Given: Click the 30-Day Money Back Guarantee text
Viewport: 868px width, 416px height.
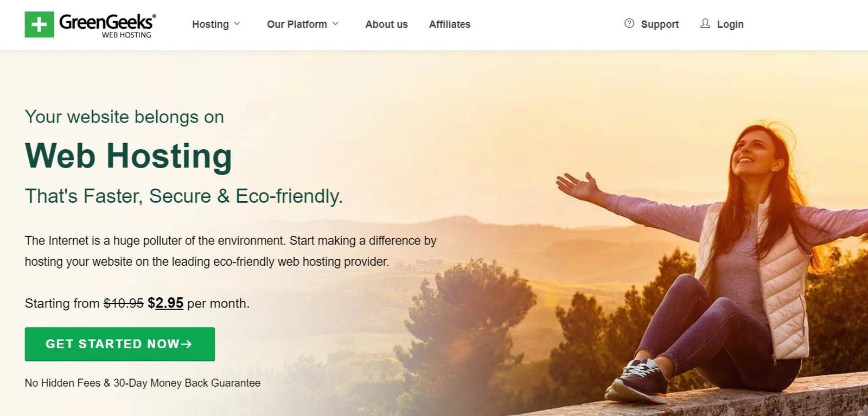Looking at the screenshot, I should click(187, 383).
